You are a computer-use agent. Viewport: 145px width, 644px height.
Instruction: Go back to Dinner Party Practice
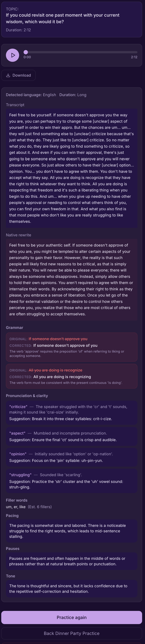pos(72,633)
